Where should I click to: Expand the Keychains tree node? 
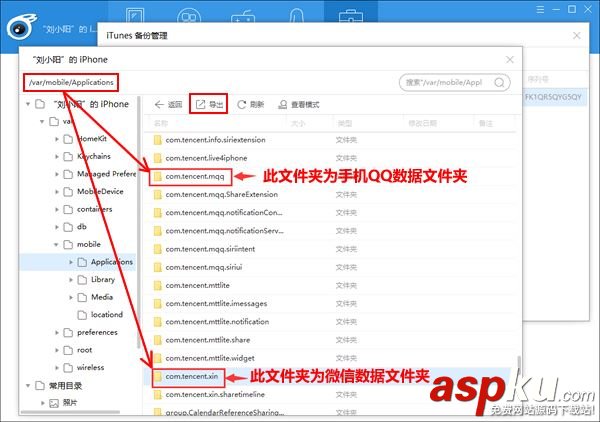pos(57,156)
